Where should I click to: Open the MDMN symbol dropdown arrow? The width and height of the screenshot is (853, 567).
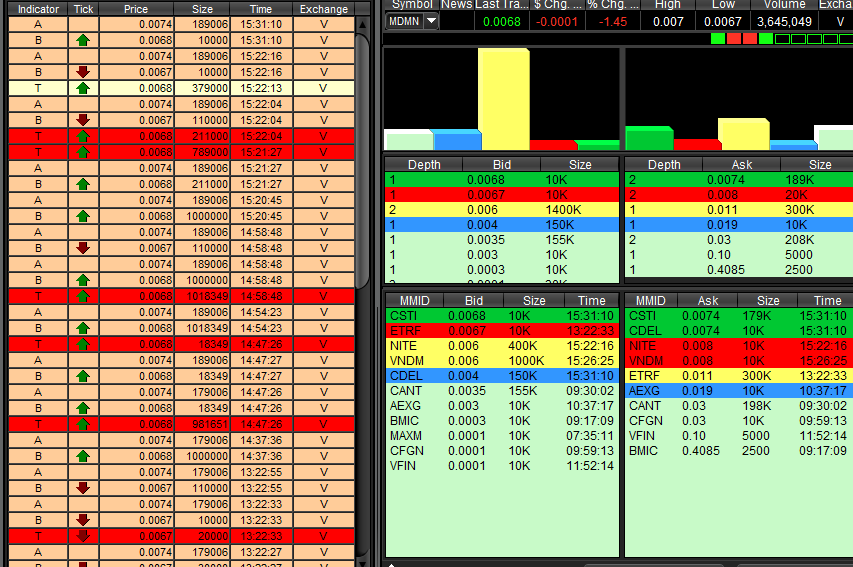431,21
